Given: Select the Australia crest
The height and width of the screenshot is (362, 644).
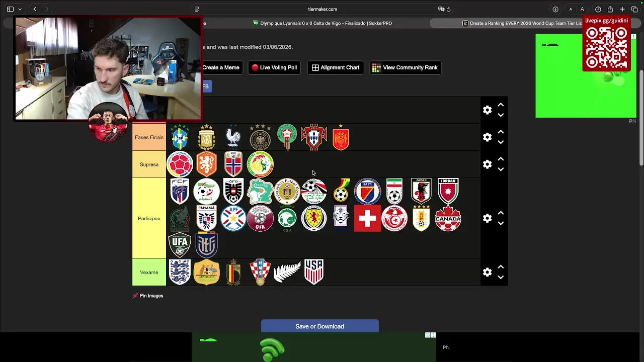Looking at the screenshot, I should point(206,272).
